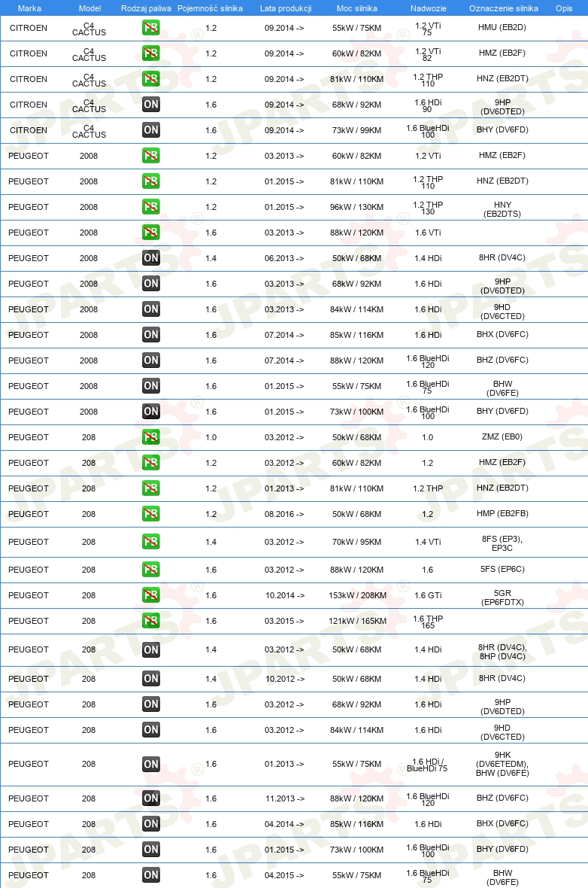Click the ON icon for Peugeot 208 84kW / 114KM
The width and height of the screenshot is (588, 888).
coord(150,729)
